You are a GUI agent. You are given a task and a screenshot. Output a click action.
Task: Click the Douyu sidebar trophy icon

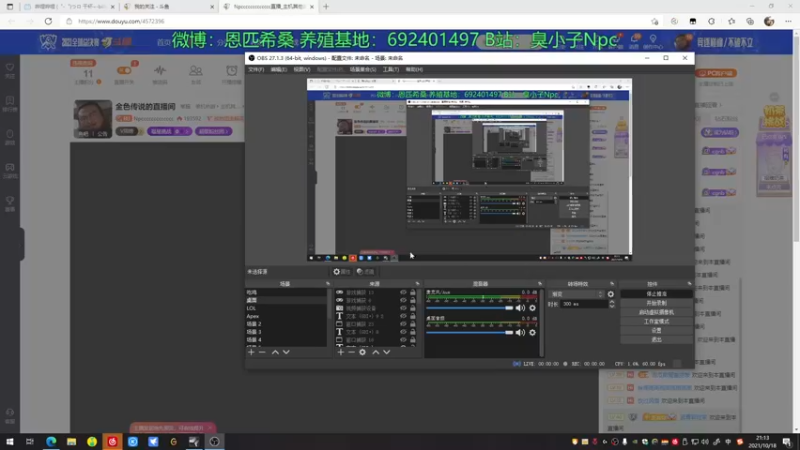[10, 203]
